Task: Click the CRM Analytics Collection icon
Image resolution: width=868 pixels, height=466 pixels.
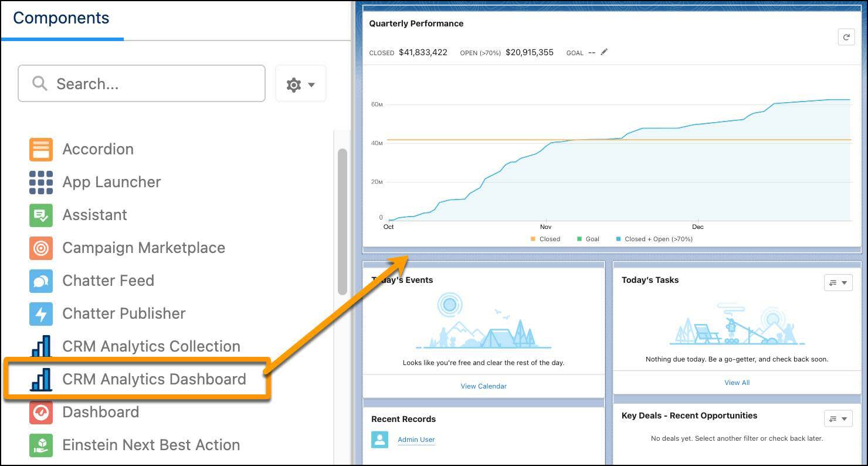Action: click(x=40, y=346)
